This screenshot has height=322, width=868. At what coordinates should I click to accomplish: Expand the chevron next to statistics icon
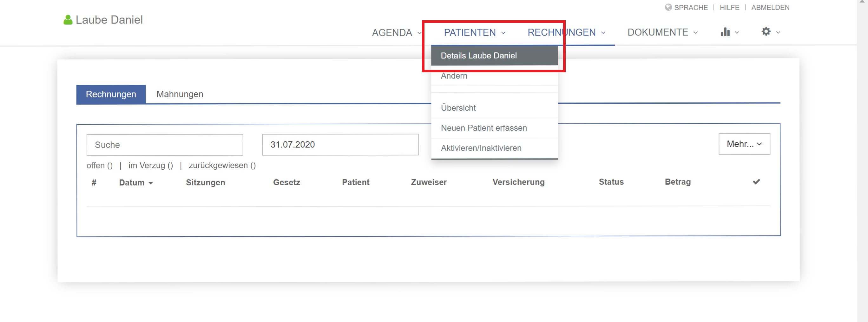(x=737, y=33)
